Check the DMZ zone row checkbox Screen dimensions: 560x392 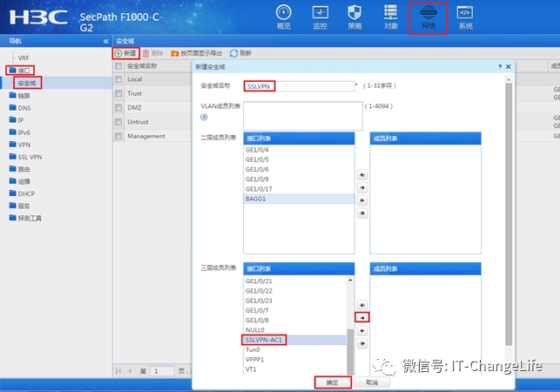pyautogui.click(x=118, y=107)
